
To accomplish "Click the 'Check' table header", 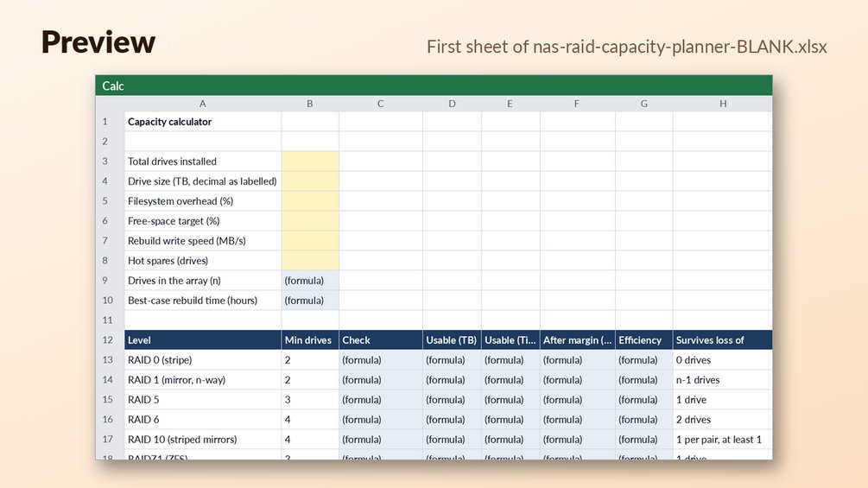I will coord(381,340).
